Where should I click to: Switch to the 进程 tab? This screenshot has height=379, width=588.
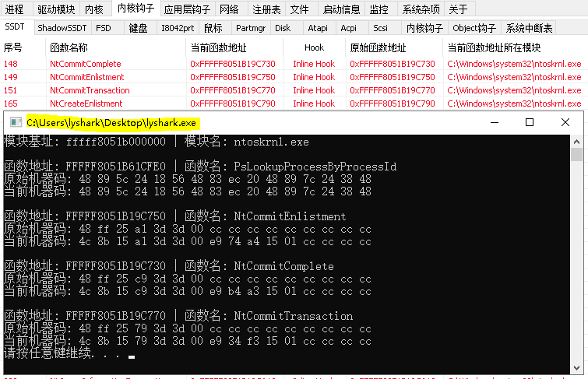click(x=14, y=9)
